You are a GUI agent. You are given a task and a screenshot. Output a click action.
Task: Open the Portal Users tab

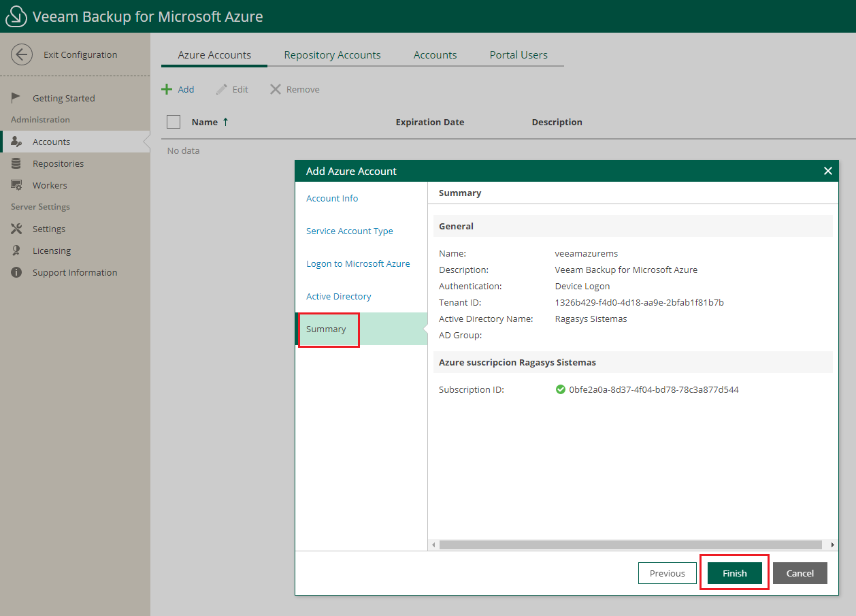[x=518, y=54]
